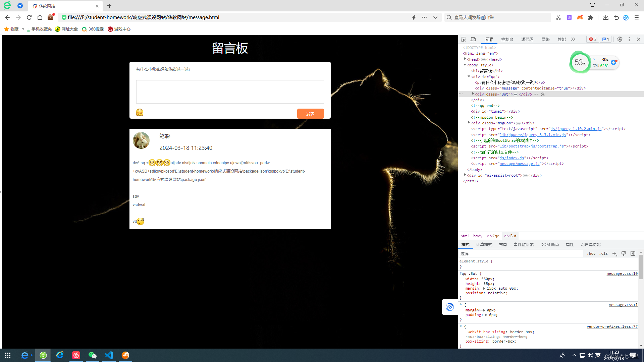Toggle the computed styles sidebar icon
This screenshot has width=644, height=362.
tap(633, 253)
